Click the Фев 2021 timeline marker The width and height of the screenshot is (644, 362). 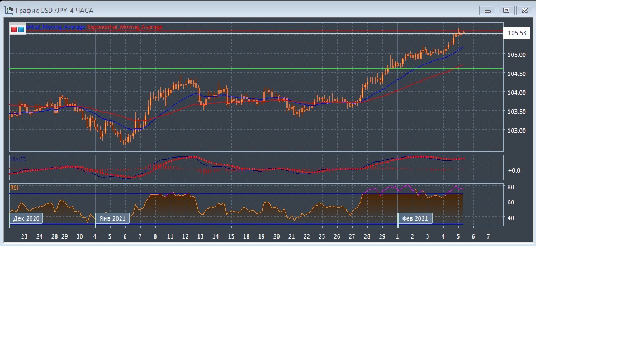[415, 218]
